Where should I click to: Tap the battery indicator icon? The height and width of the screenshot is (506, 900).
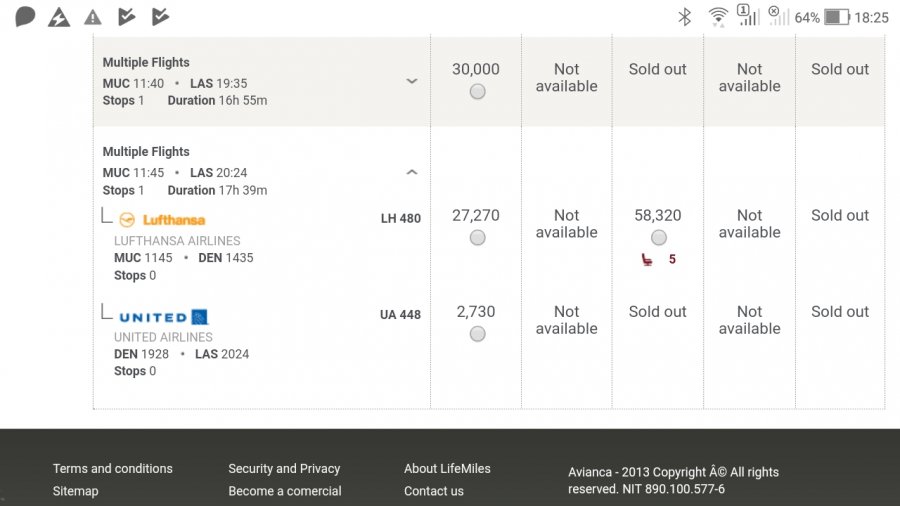click(837, 17)
